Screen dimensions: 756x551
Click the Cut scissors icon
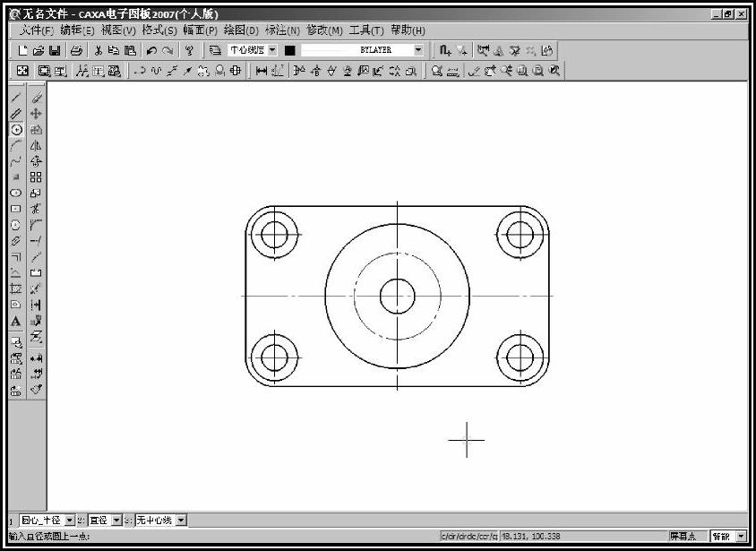pyautogui.click(x=99, y=50)
